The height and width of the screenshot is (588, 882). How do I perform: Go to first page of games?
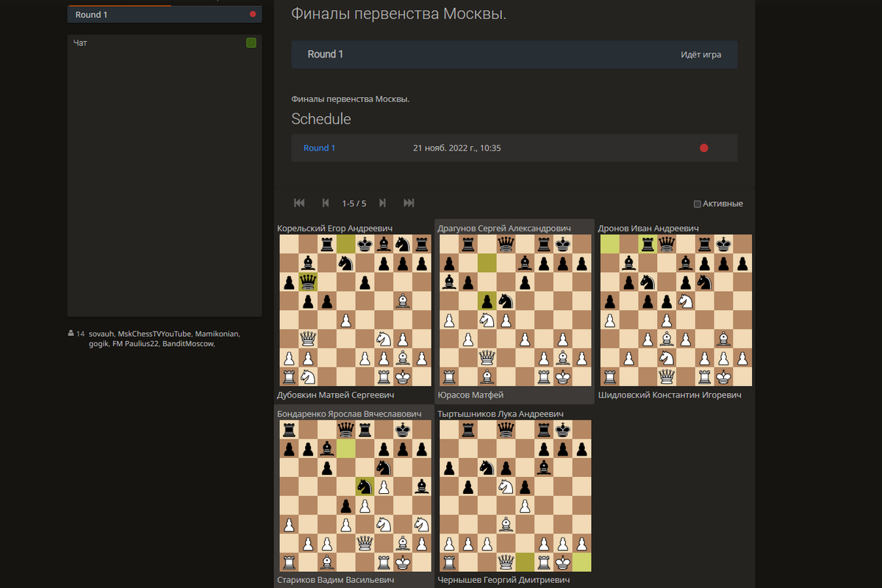(x=299, y=203)
